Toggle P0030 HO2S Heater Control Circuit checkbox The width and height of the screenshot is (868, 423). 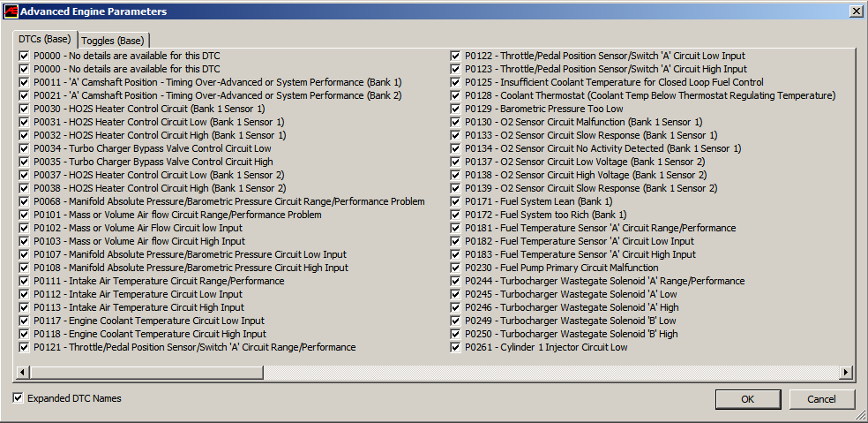24,109
